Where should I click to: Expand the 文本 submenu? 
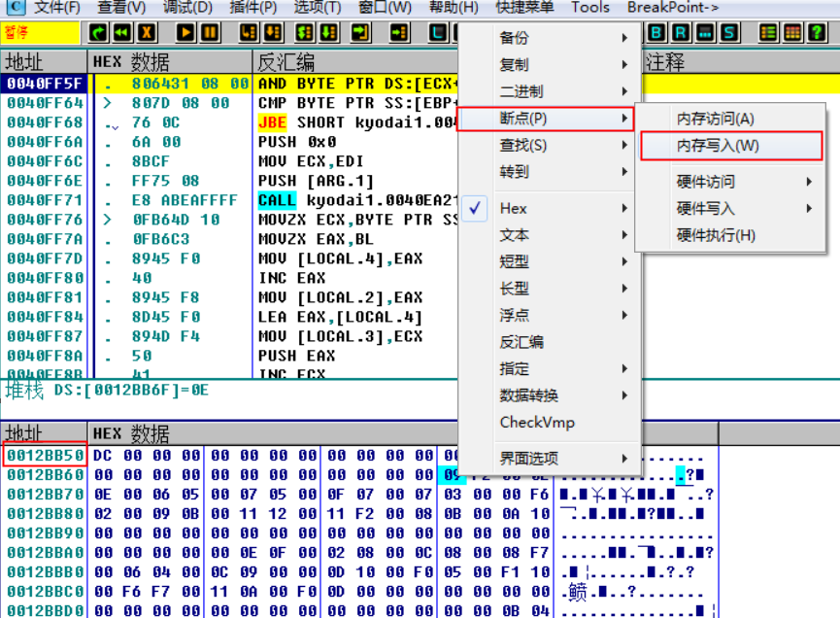pyautogui.click(x=549, y=235)
